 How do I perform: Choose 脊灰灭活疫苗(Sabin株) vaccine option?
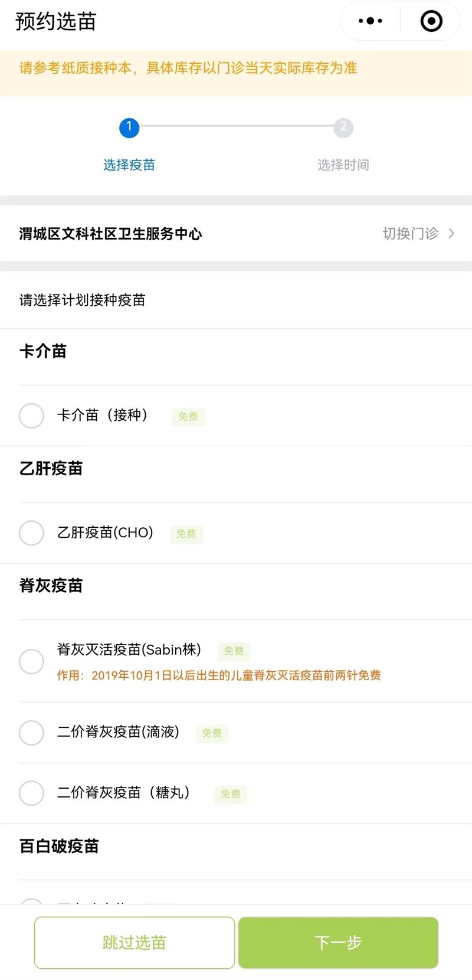(x=31, y=661)
